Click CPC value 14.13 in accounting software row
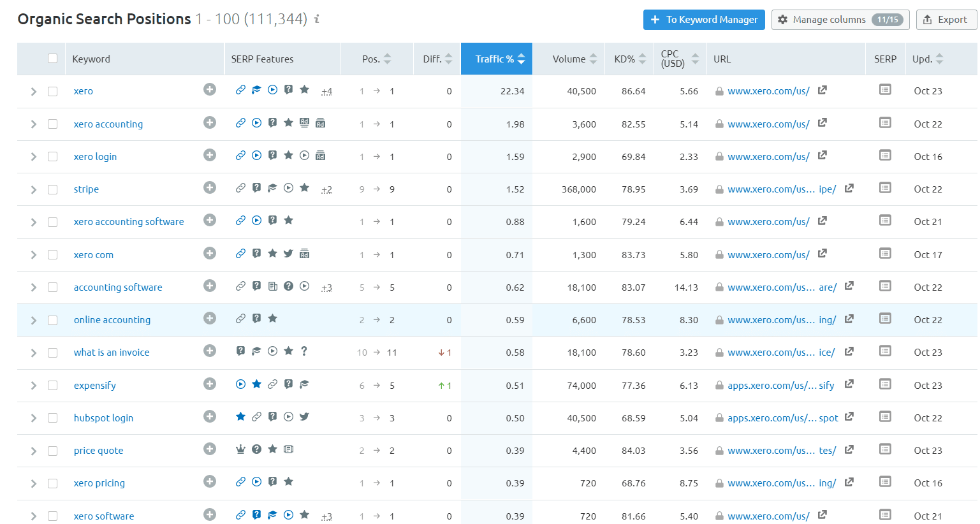980x524 pixels. tap(686, 287)
